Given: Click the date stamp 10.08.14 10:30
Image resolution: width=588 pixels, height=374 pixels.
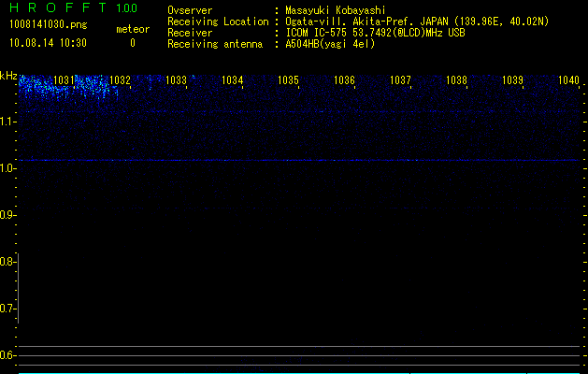Looking at the screenshot, I should [48, 43].
